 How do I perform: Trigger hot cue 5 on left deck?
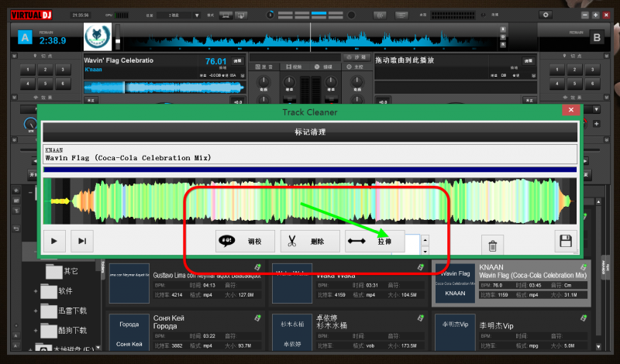point(45,84)
